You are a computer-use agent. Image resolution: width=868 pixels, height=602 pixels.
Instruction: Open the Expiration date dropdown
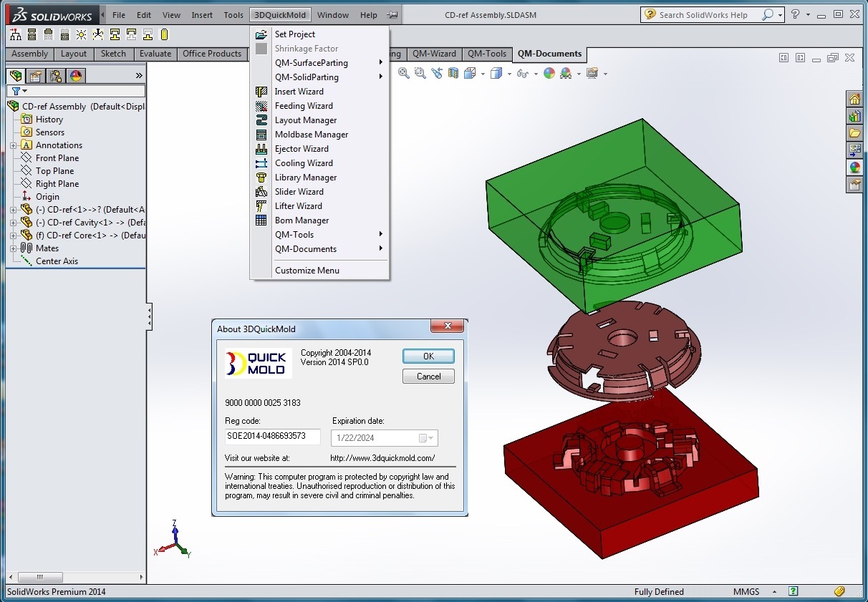[426, 438]
